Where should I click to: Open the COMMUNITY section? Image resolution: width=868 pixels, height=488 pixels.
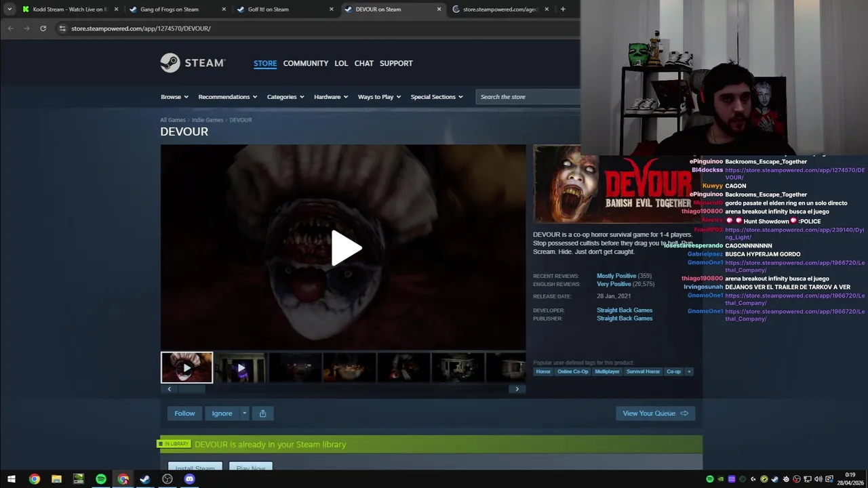click(x=306, y=63)
